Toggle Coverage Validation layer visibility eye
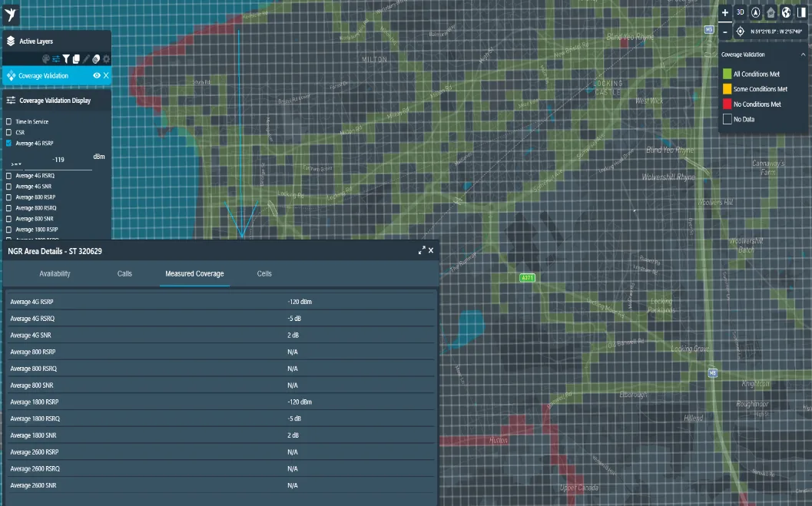The height and width of the screenshot is (506, 812). [x=96, y=75]
